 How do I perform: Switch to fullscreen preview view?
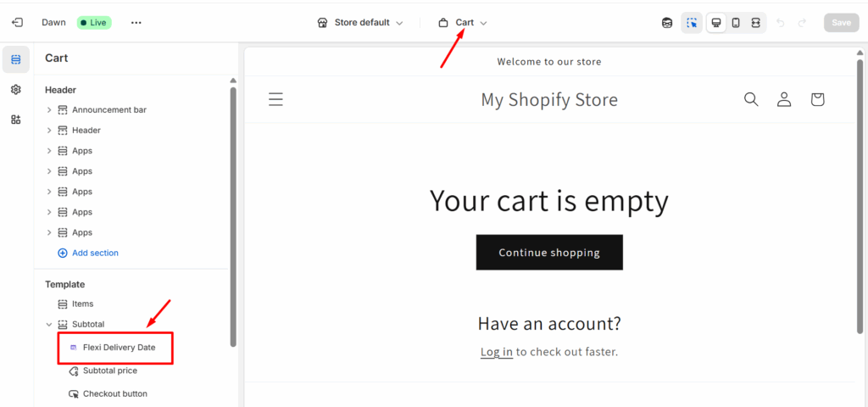point(755,23)
